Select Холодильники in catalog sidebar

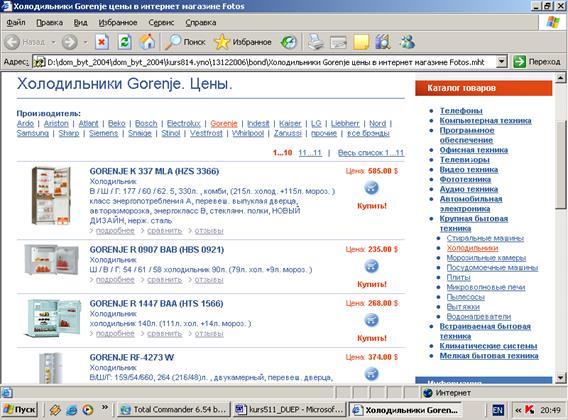click(472, 248)
